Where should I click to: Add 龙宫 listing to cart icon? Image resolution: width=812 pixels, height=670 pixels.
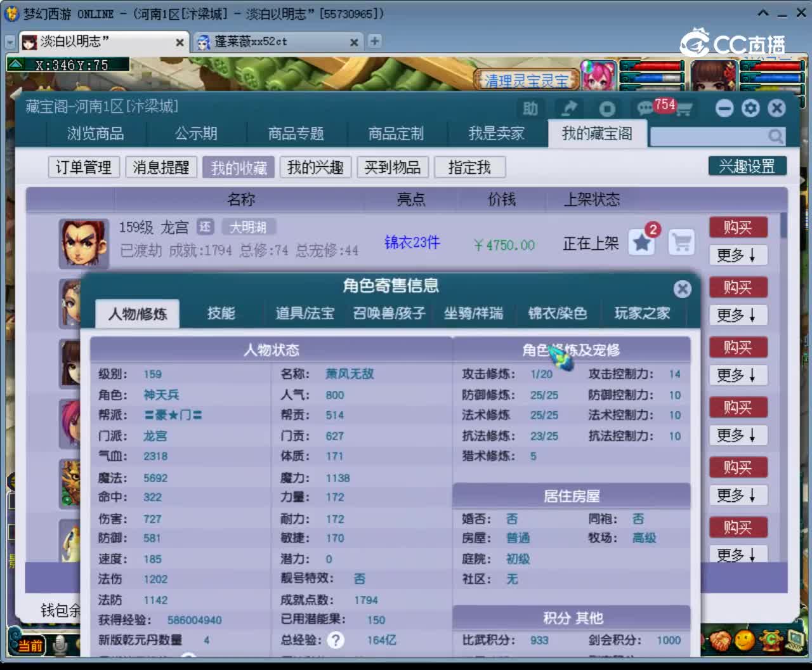(682, 243)
